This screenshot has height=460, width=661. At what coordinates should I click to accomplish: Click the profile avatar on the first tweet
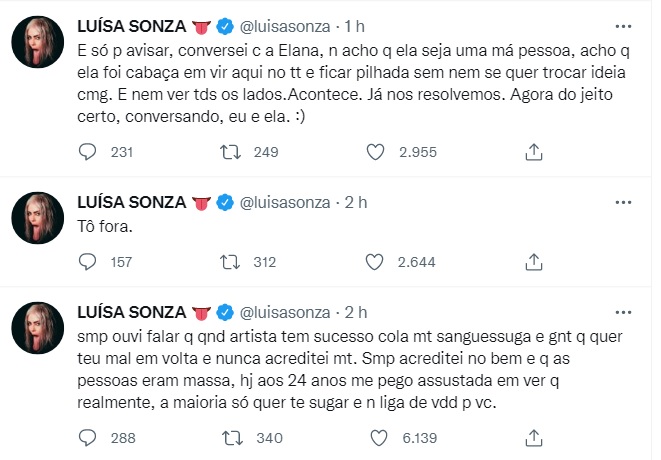39,46
